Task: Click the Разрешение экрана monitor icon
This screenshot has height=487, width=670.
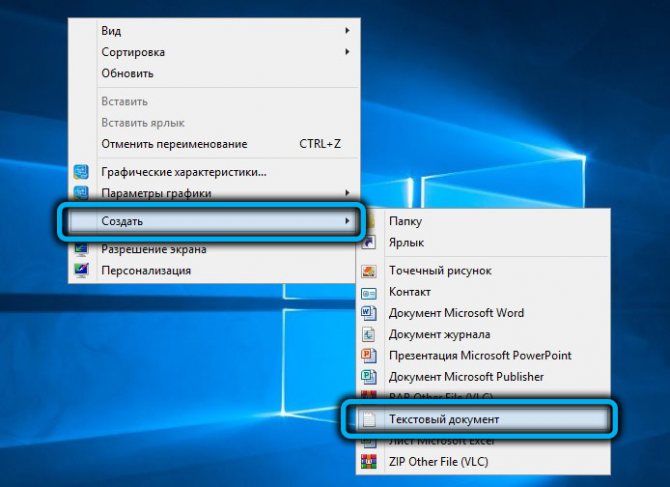Action: [x=81, y=249]
